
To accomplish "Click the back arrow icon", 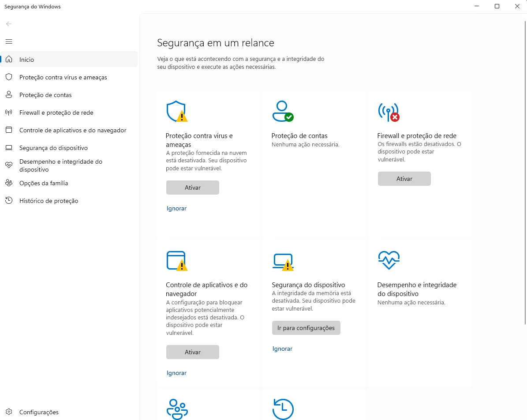I will (x=9, y=24).
